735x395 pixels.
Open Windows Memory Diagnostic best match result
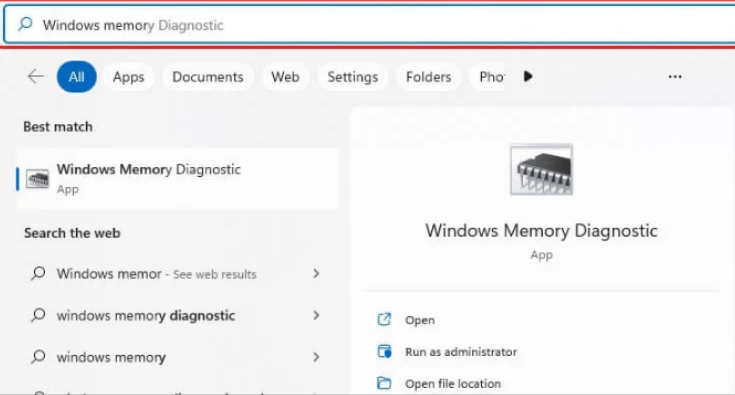177,179
